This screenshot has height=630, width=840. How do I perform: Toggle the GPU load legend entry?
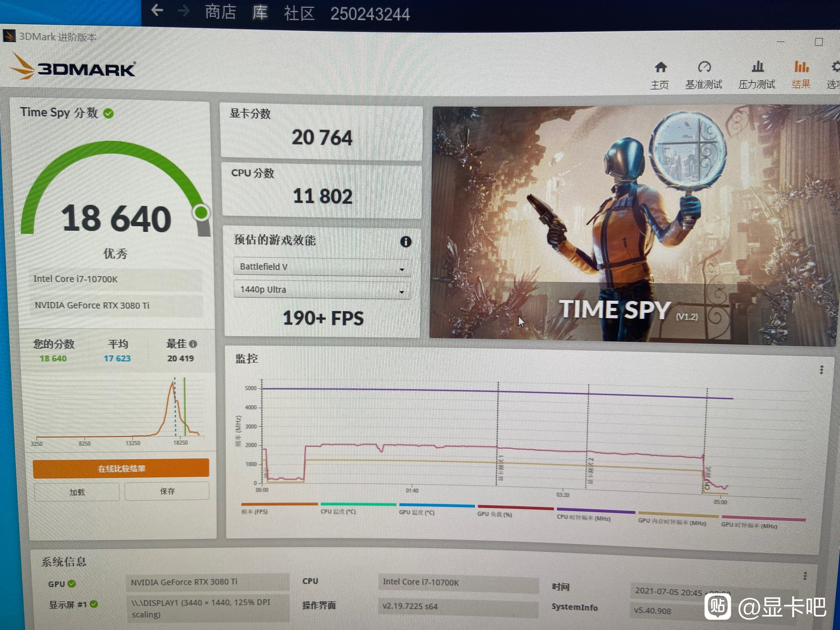[x=515, y=511]
